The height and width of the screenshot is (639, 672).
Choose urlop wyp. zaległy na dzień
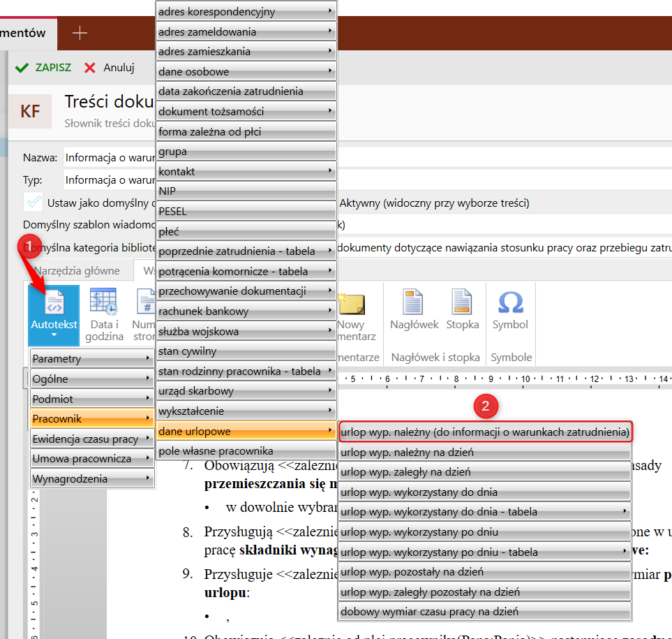click(x=485, y=472)
